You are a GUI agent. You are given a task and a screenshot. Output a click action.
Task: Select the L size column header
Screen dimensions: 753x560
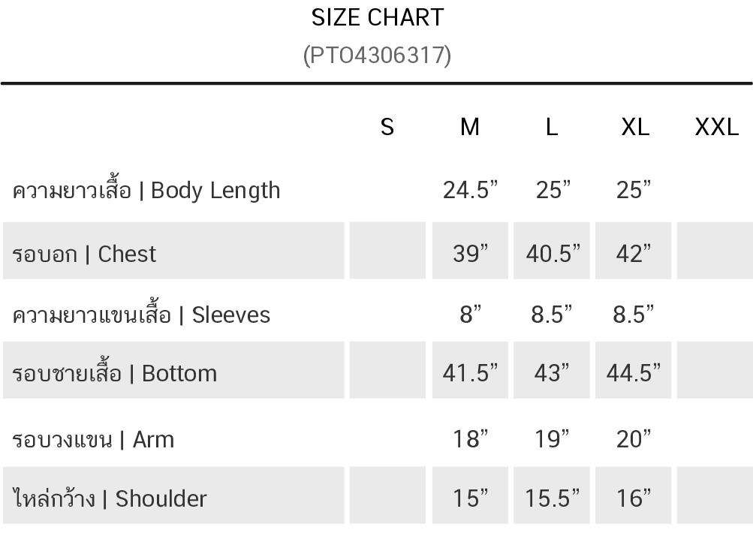[552, 128]
